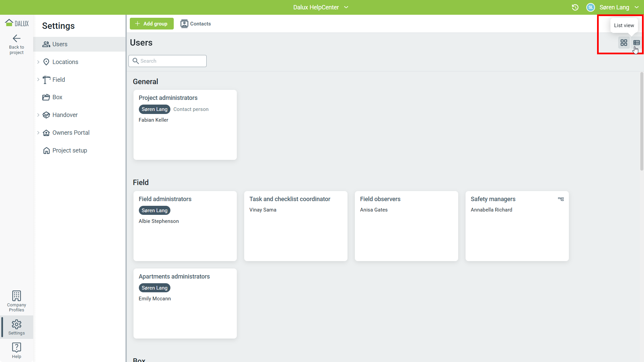This screenshot has height=362, width=644.
Task: Click the Safety managers hierarchy icon
Action: pos(560,199)
